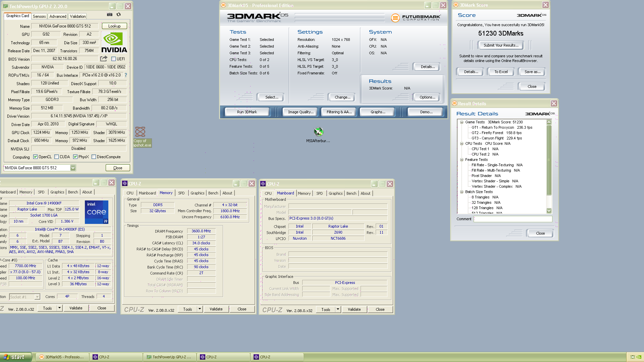Click CPU-Z Mainboard window title icon
Viewport: 644px width, 362px height.
pyautogui.click(x=263, y=184)
